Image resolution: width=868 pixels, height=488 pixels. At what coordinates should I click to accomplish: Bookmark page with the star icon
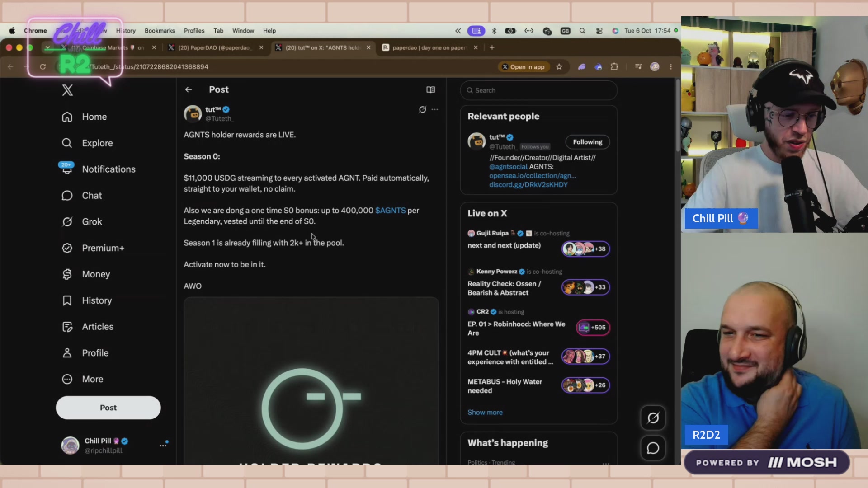[559, 67]
